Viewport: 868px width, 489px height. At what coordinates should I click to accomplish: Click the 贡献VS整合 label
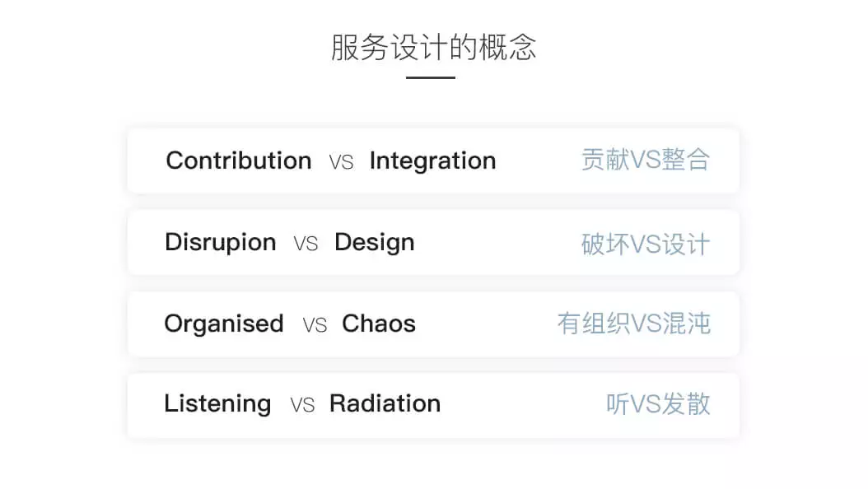point(646,160)
